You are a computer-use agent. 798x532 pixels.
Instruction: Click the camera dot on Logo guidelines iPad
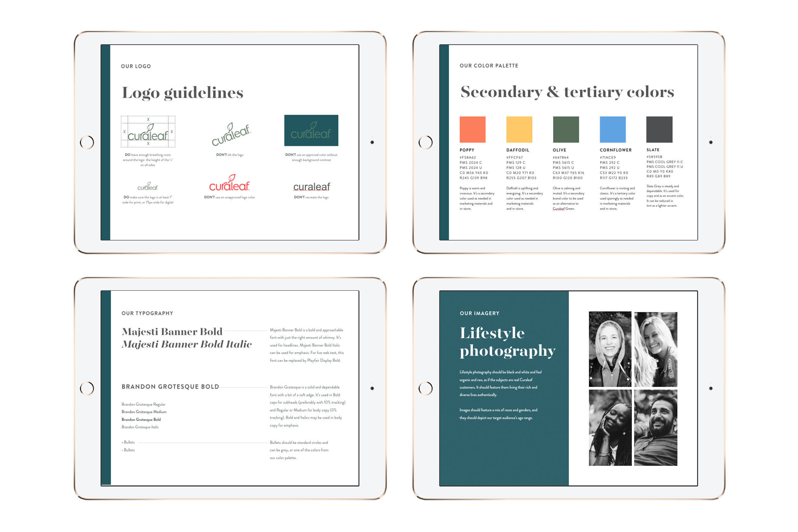(372, 142)
